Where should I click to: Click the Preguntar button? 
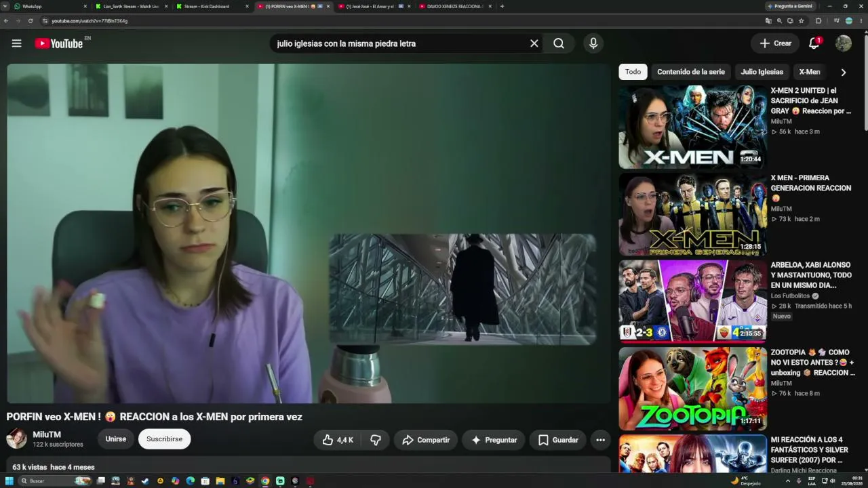pyautogui.click(x=494, y=440)
